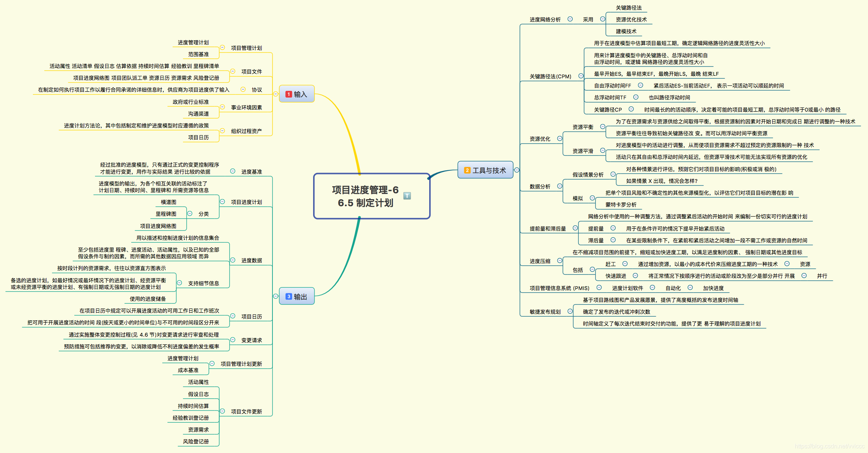Viewport: 868px width, 453px height.
Task: Select the 资源优化技术 leaf topic
Action: click(x=631, y=20)
